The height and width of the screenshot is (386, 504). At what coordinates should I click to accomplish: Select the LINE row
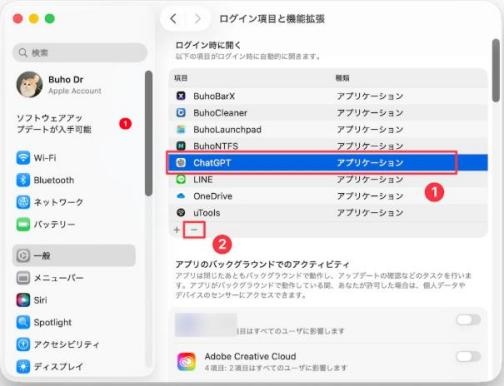pyautogui.click(x=328, y=179)
